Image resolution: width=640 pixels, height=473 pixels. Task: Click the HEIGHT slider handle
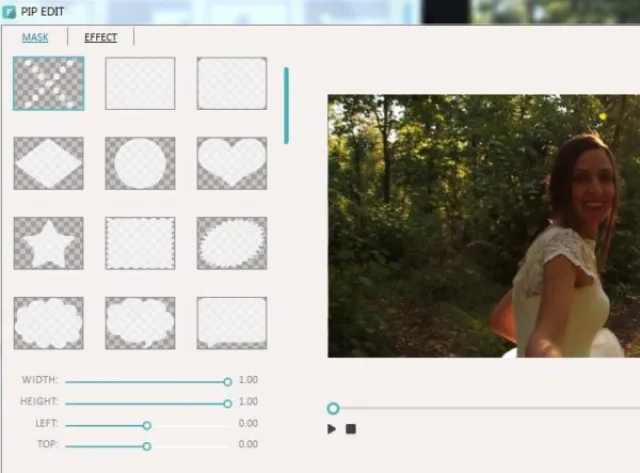228,404
